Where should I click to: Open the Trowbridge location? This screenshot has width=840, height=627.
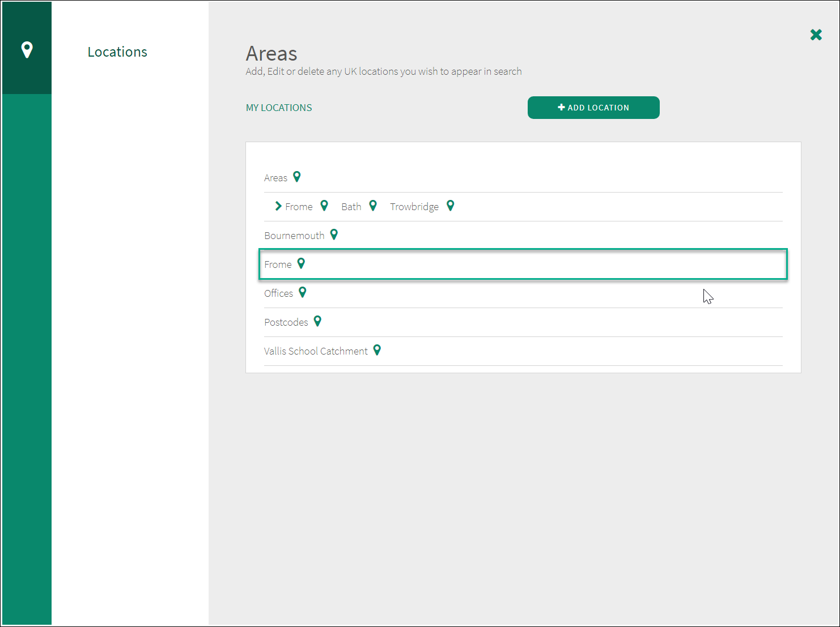pos(414,207)
